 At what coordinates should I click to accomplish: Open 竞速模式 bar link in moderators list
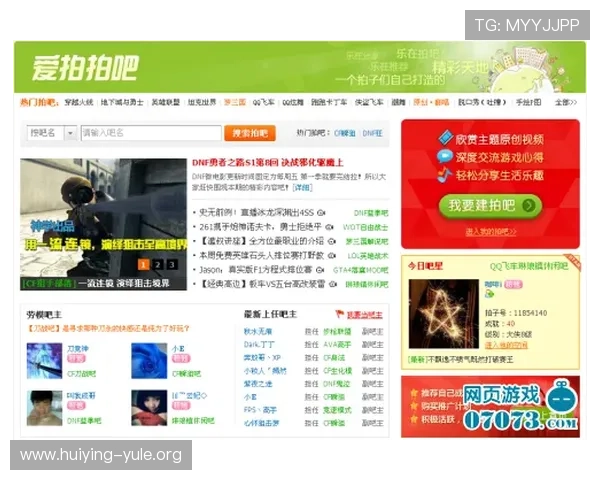click(x=337, y=410)
